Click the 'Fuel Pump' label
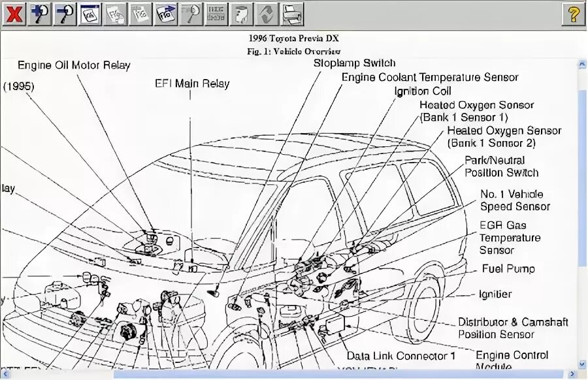This screenshot has height=380, width=588. pyautogui.click(x=508, y=268)
